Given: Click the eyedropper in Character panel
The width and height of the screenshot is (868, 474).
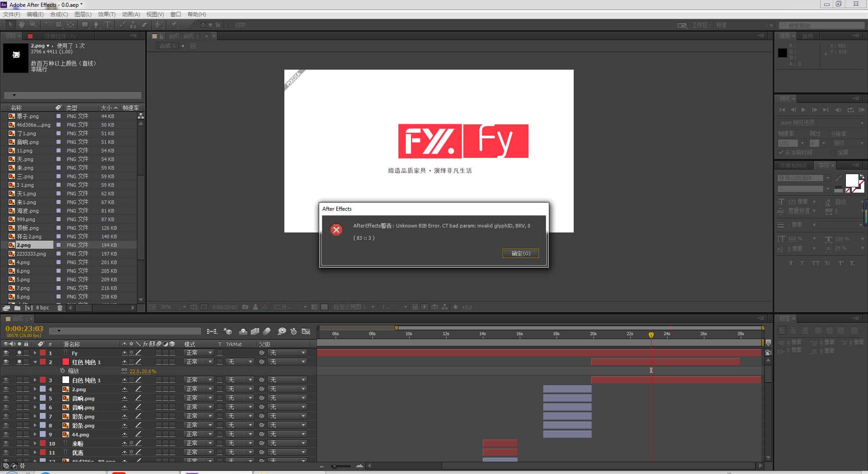Looking at the screenshot, I should tap(839, 179).
